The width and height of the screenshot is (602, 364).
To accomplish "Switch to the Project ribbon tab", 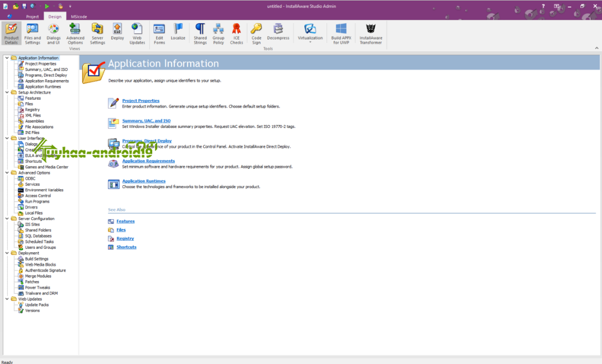I will [32, 17].
